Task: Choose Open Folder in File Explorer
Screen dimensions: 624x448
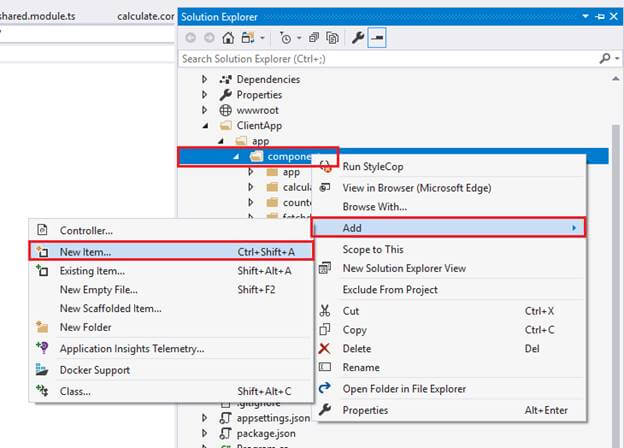Action: (449, 389)
